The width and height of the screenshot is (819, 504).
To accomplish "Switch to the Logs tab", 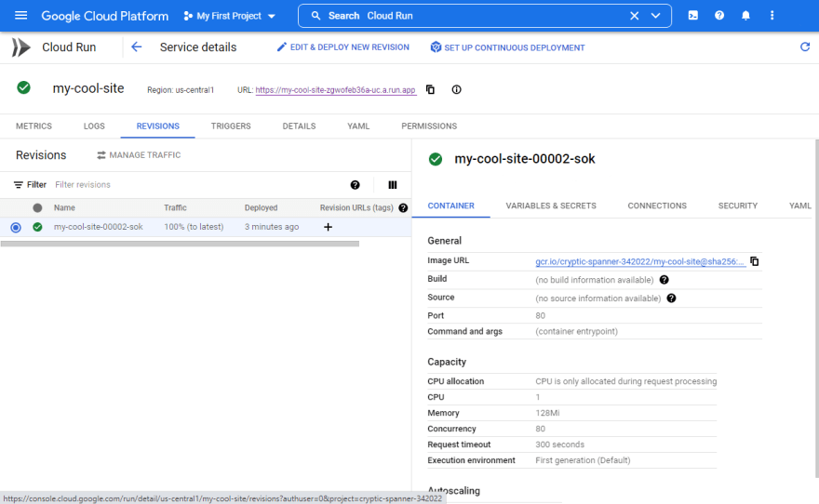I will 94,126.
